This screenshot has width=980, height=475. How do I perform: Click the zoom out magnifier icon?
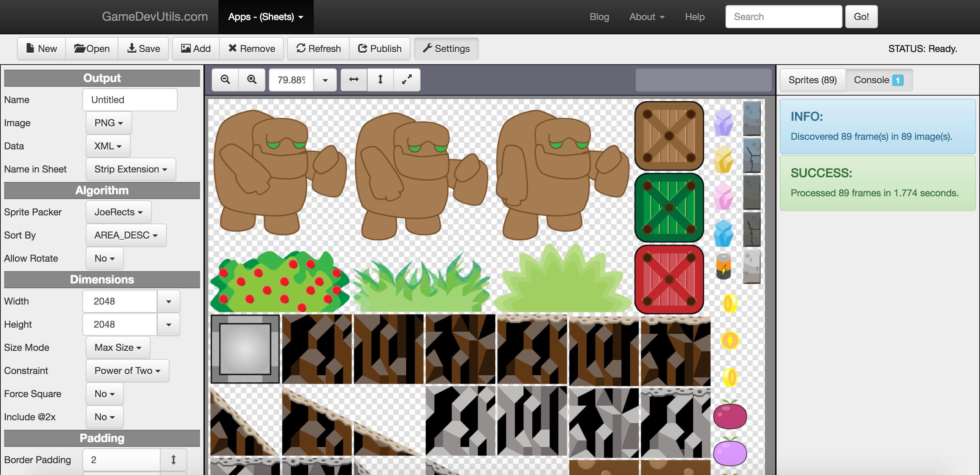tap(225, 80)
